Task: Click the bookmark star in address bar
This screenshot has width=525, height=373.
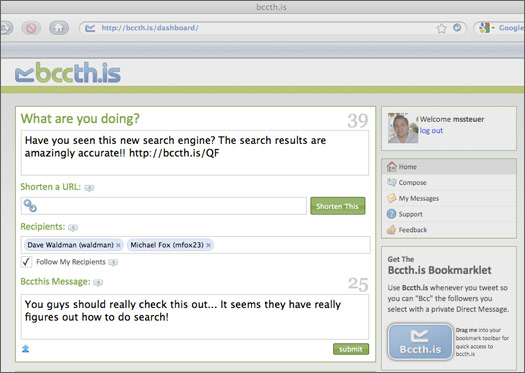Action: 442,28
